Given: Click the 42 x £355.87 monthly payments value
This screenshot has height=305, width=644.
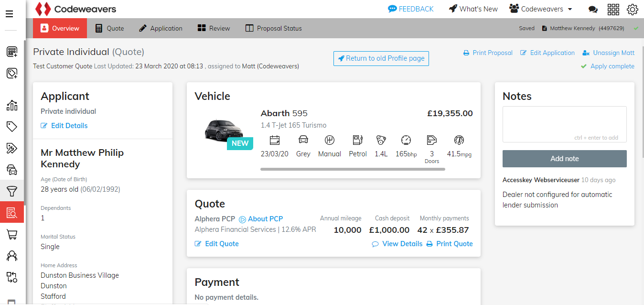Looking at the screenshot, I should tap(443, 230).
